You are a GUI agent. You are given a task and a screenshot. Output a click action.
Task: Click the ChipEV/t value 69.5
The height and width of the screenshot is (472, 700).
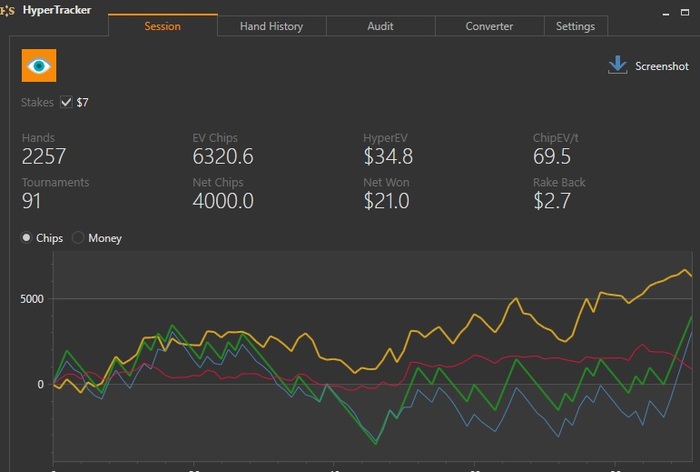coord(552,156)
